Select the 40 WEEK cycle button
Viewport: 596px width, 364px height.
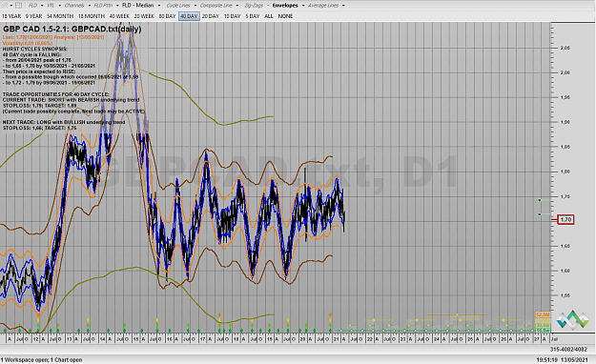119,16
